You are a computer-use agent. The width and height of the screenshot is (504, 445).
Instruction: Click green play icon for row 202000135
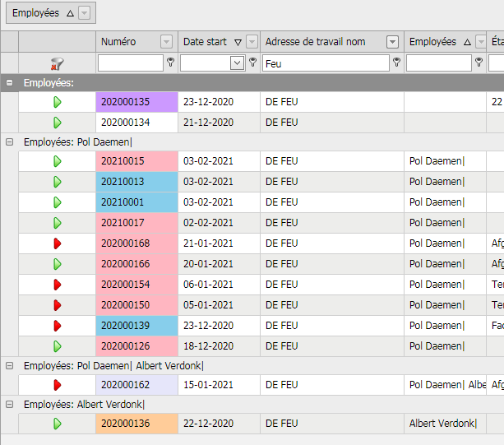click(58, 102)
